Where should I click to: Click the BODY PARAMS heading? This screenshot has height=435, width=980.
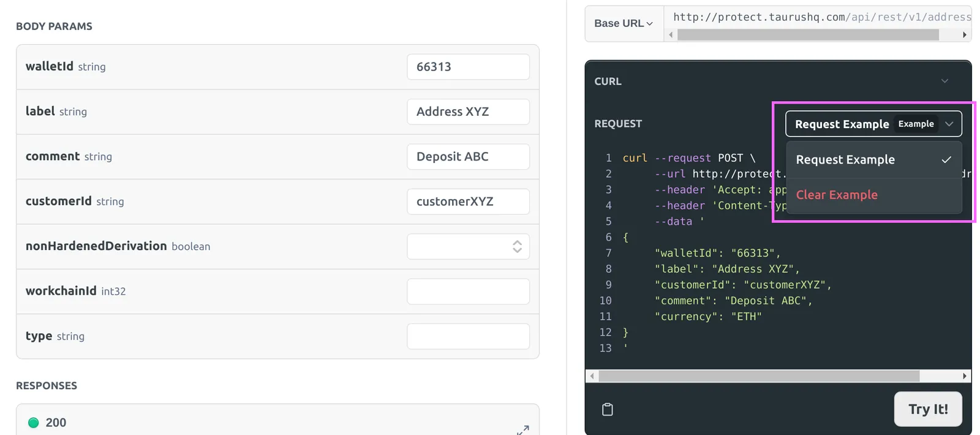(x=54, y=26)
